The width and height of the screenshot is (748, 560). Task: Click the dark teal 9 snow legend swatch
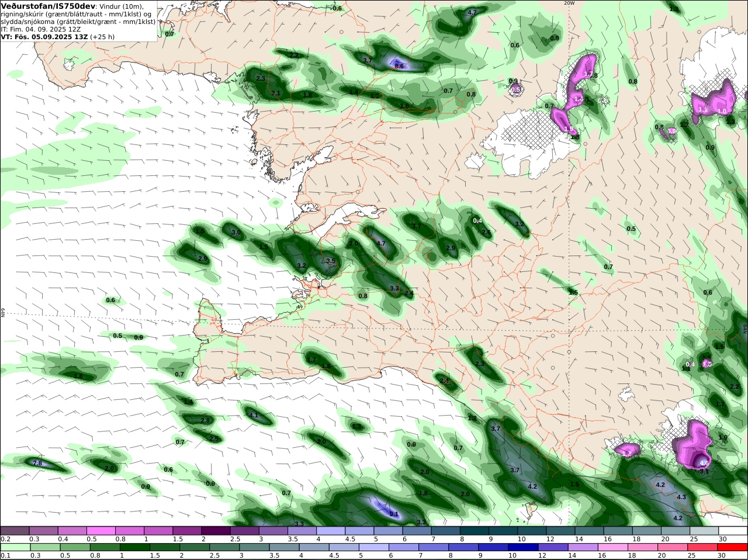pos(503,530)
